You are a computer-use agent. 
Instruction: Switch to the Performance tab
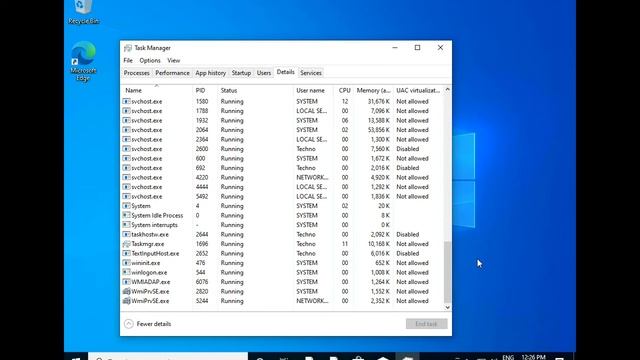click(172, 73)
